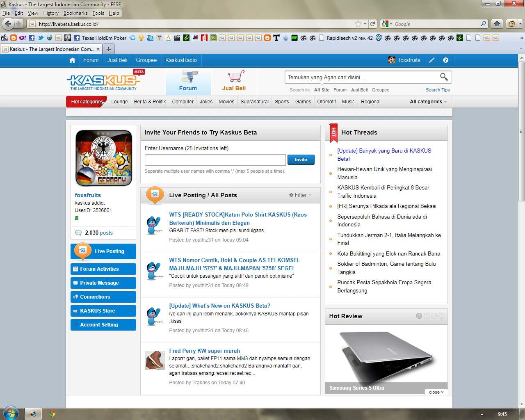Open the Lounge category tab
The image size is (525, 420).
(119, 102)
